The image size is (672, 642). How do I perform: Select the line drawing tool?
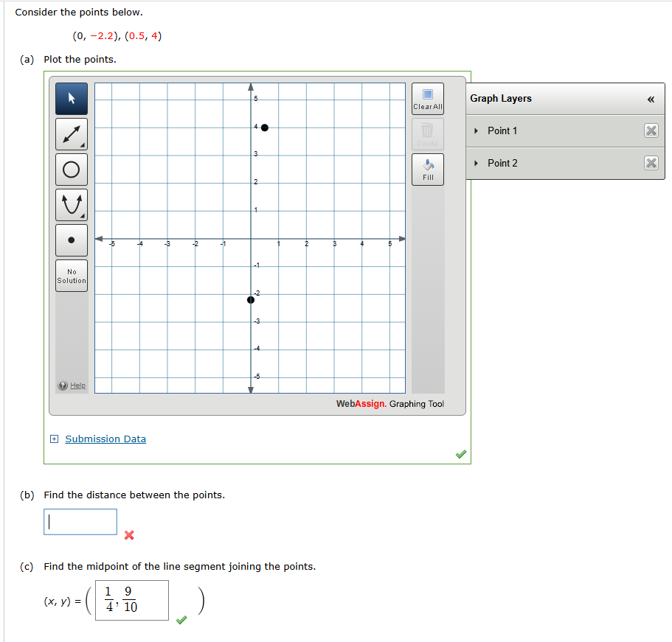pos(71,133)
